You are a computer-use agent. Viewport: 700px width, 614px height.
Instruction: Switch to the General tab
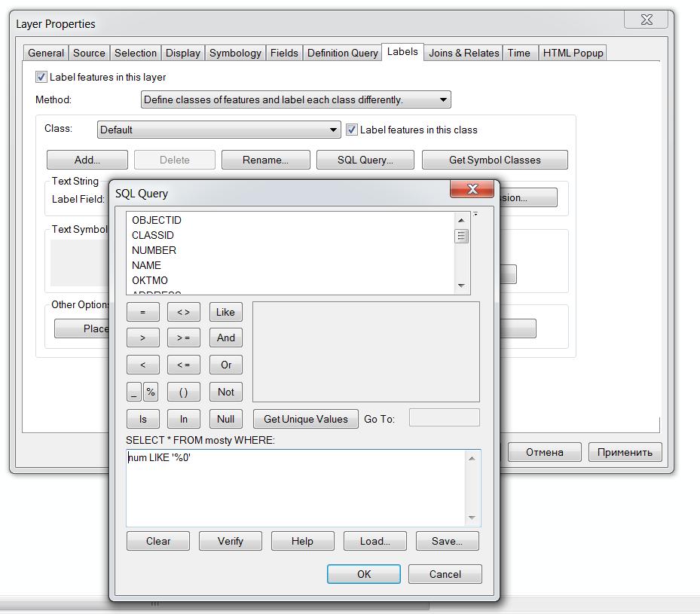(45, 53)
